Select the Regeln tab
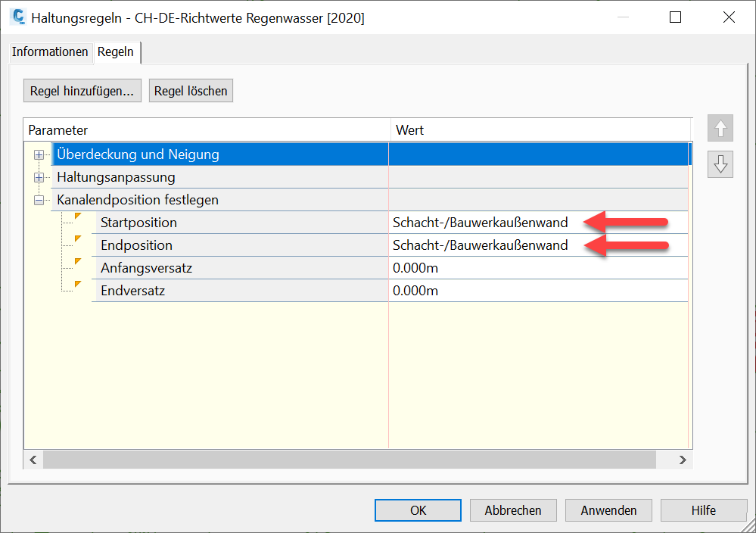The image size is (756, 533). (x=116, y=52)
